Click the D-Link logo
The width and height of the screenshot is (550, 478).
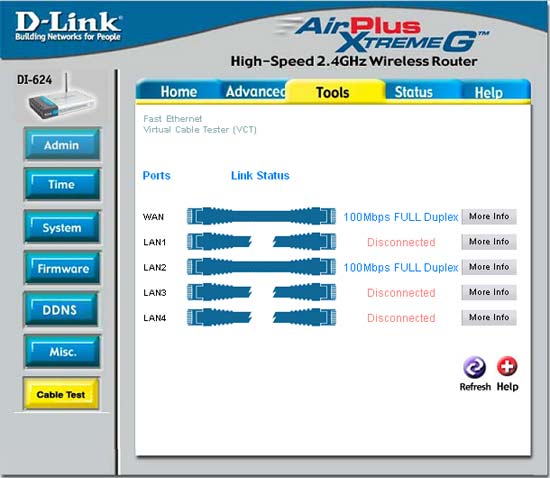coord(68,26)
